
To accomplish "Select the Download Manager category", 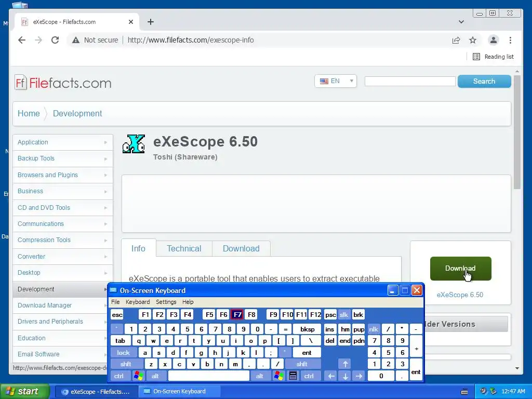I will pyautogui.click(x=60, y=305).
